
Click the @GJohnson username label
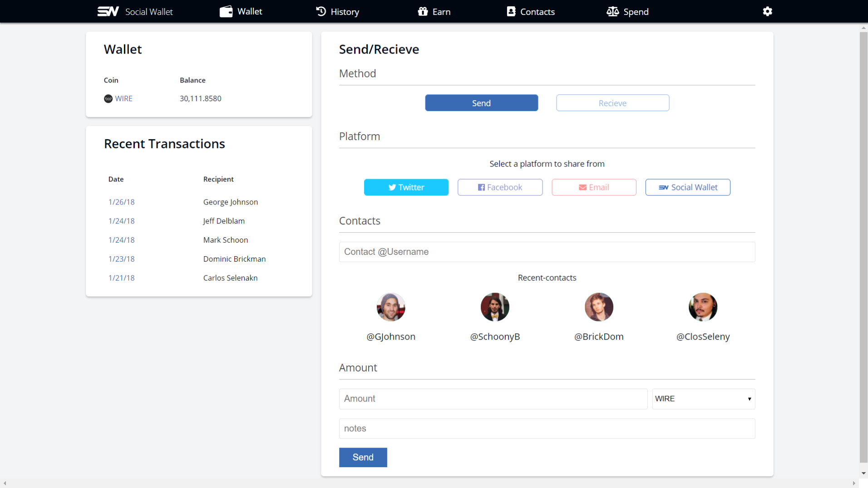click(391, 337)
